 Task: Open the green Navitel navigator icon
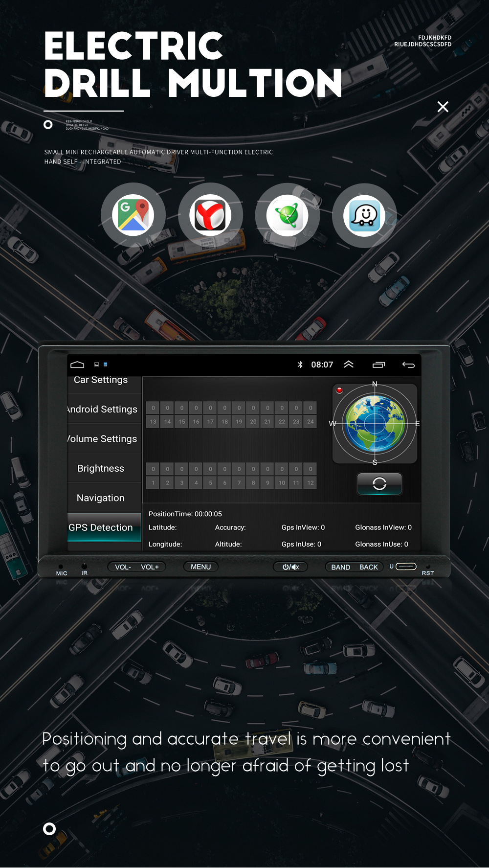pos(288,215)
